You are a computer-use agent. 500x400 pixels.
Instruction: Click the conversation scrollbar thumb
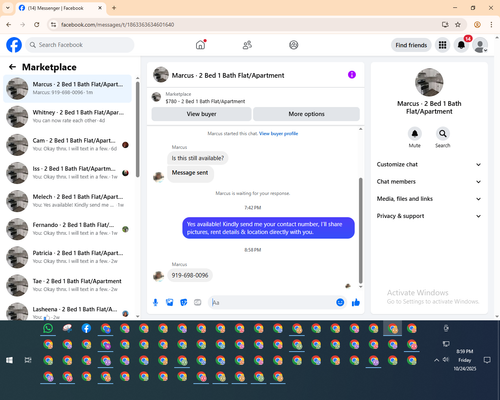pos(360,230)
